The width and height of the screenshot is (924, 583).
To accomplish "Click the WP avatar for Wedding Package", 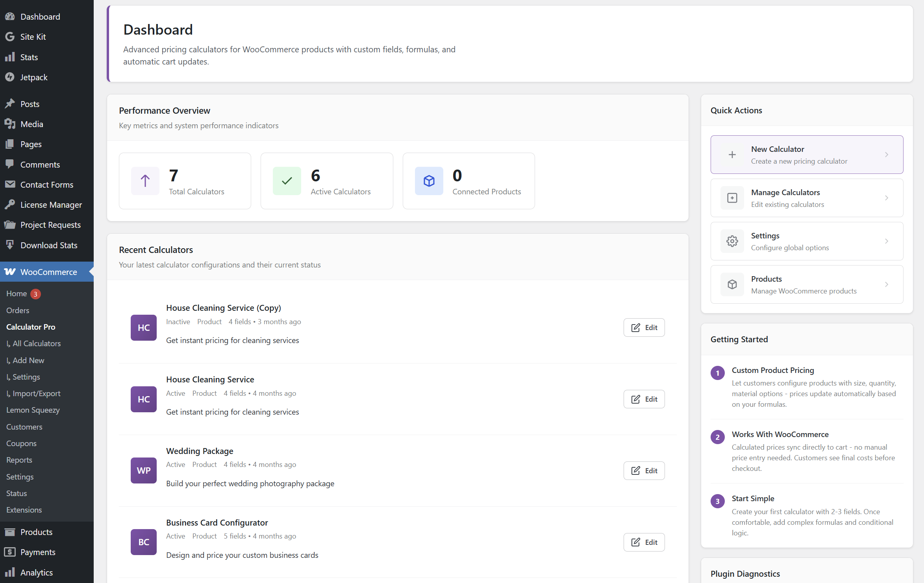I will click(143, 470).
